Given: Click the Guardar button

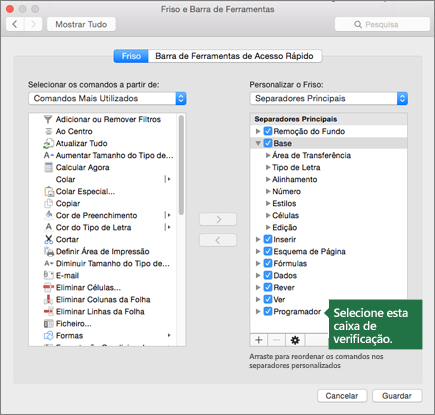Looking at the screenshot, I should 397,396.
